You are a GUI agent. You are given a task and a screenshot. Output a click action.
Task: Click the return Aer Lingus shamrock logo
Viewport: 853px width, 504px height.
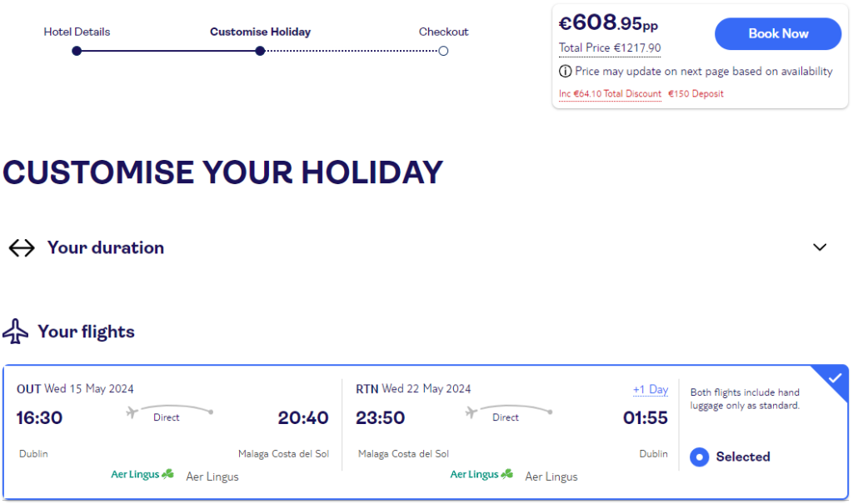(481, 474)
